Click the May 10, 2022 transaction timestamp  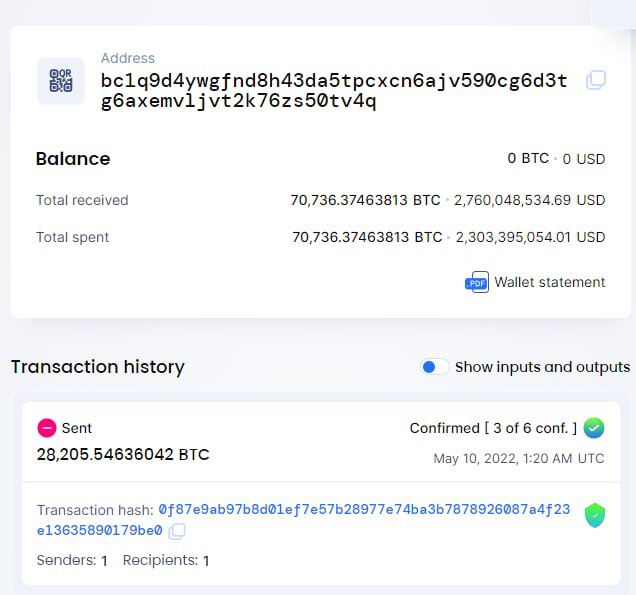(519, 458)
